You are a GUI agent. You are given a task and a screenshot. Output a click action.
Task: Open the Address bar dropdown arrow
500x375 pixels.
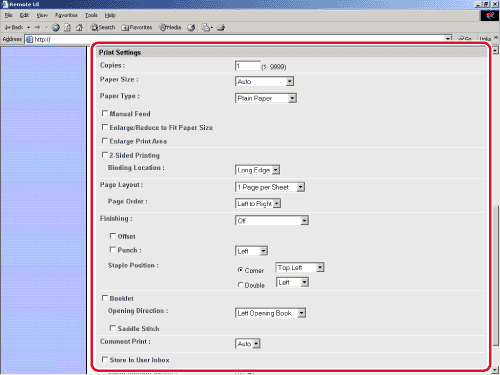pyautogui.click(x=448, y=39)
